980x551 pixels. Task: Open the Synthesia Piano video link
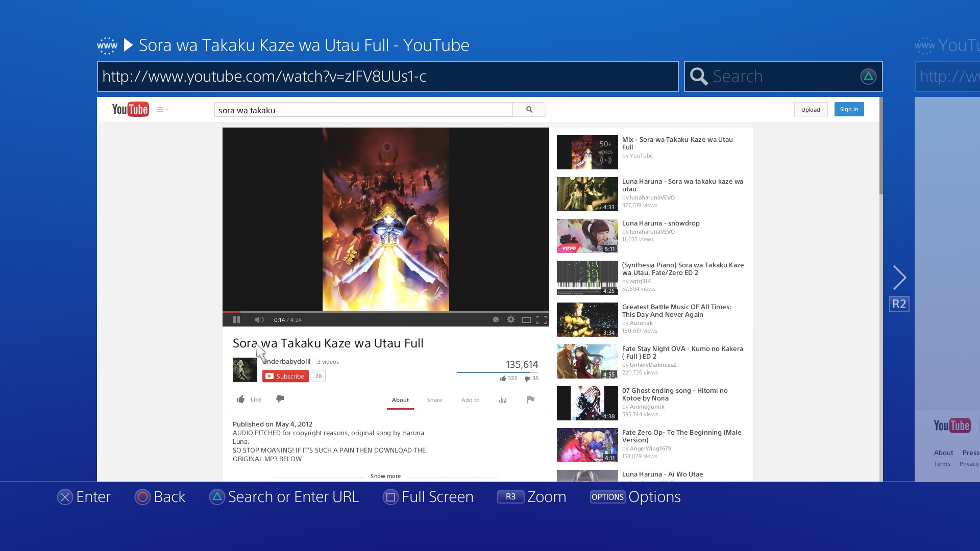click(x=683, y=269)
